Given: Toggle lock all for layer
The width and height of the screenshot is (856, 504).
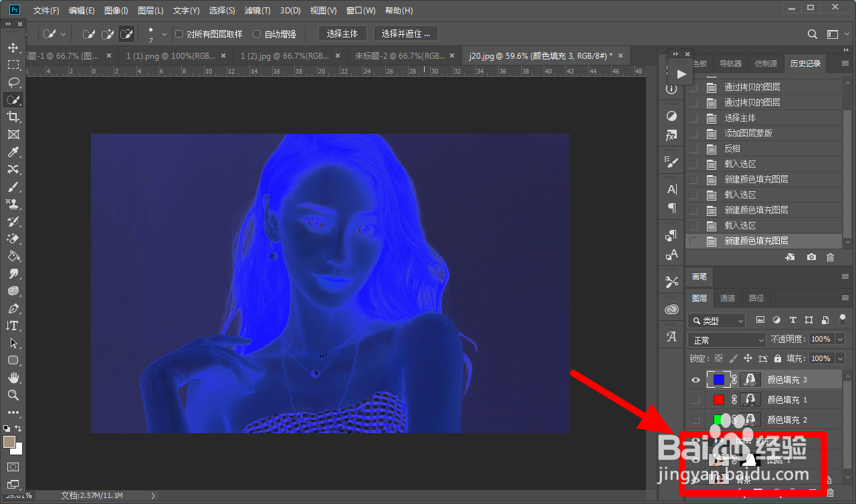Looking at the screenshot, I should tap(778, 358).
